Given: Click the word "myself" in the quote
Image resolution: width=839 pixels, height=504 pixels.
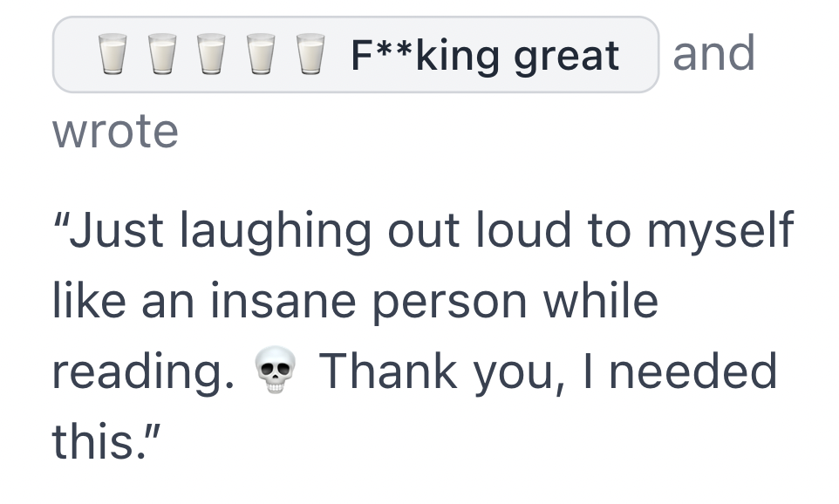Looking at the screenshot, I should [x=720, y=232].
